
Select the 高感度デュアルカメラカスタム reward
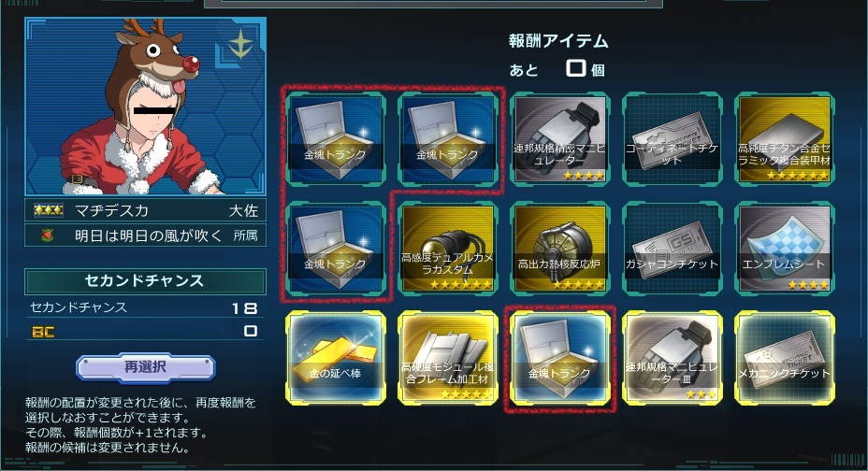447,249
